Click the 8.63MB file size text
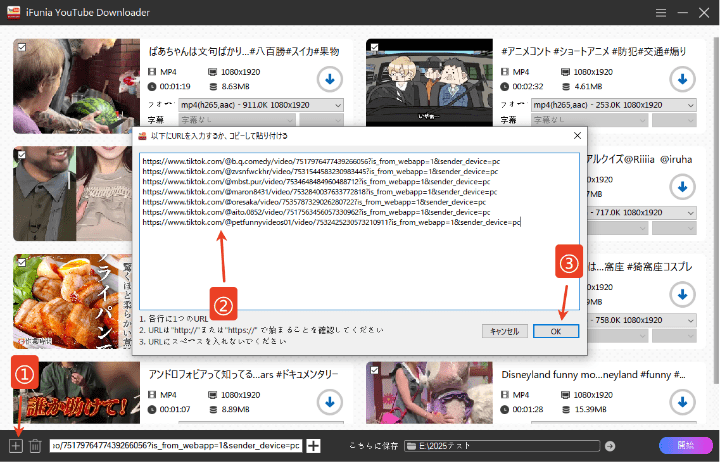 click(x=235, y=86)
